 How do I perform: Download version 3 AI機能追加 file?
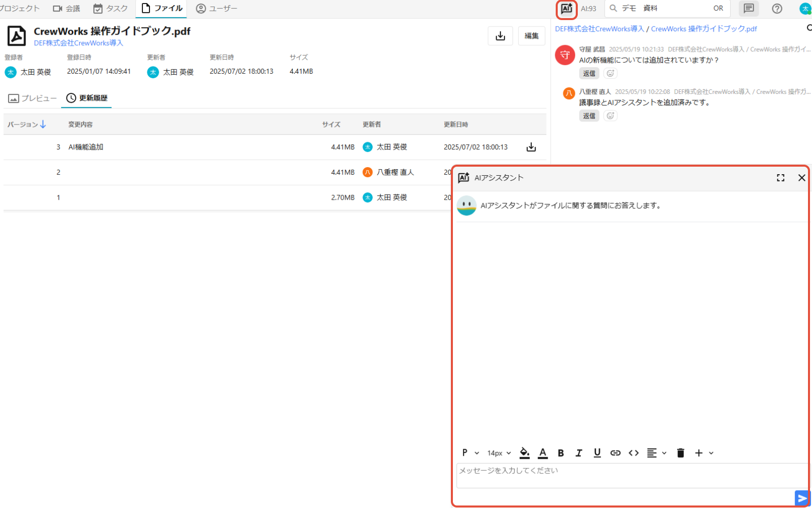coord(531,147)
